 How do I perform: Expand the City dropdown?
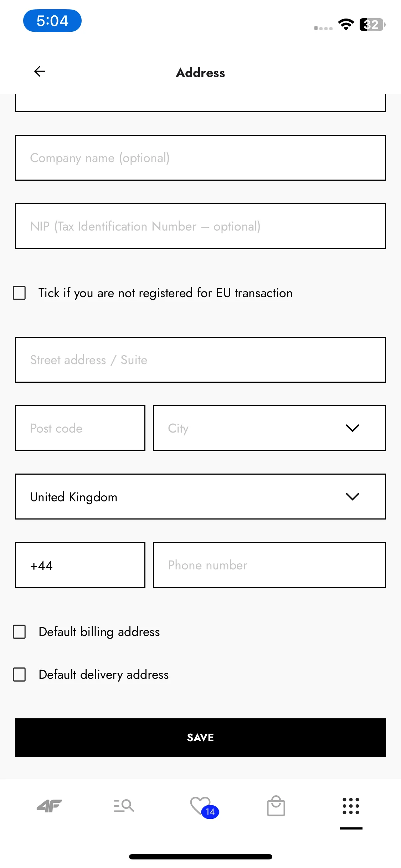269,428
